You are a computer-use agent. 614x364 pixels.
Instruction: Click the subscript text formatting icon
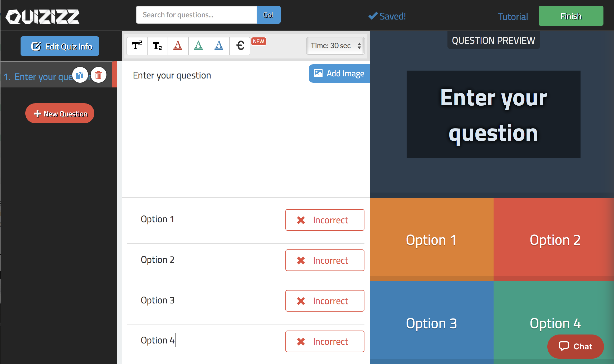tap(157, 45)
